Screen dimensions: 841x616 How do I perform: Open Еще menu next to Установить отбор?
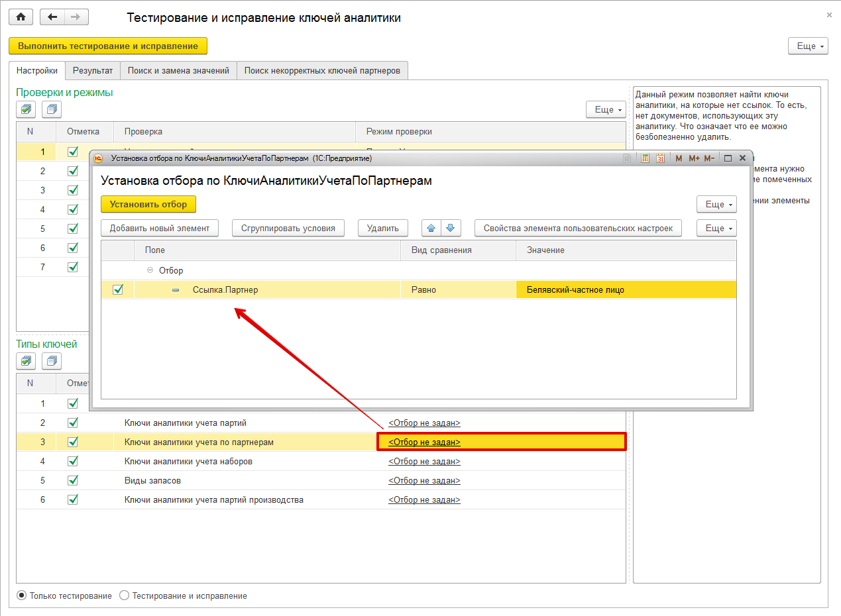(x=716, y=204)
